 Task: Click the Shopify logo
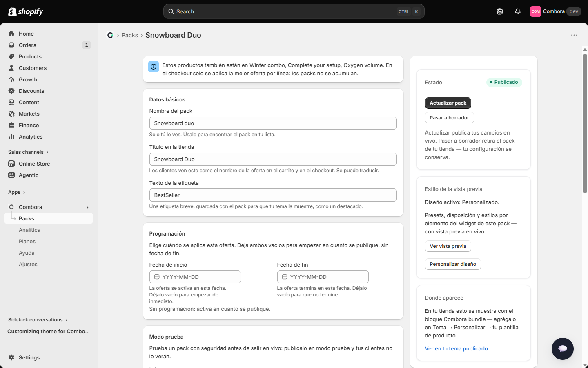(x=26, y=11)
